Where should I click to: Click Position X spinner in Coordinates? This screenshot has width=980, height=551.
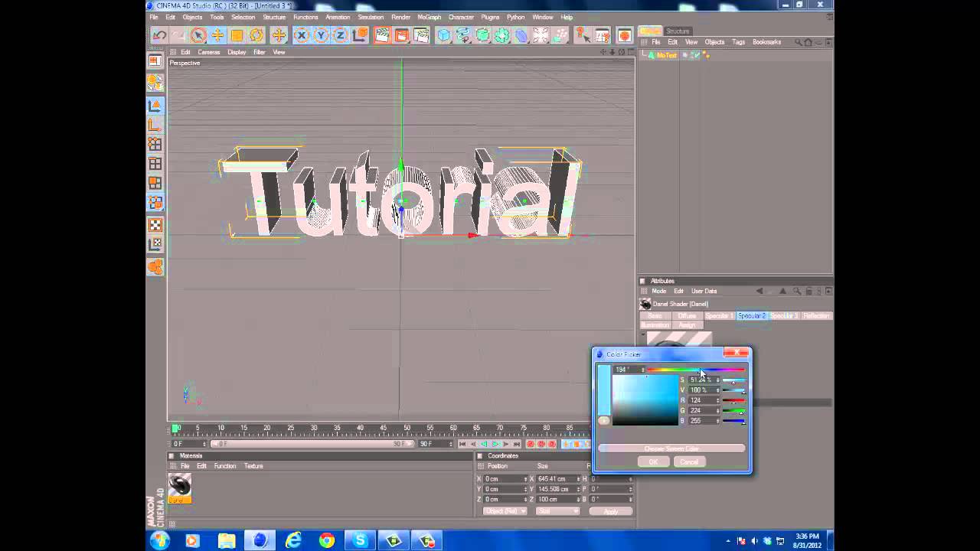[525, 479]
